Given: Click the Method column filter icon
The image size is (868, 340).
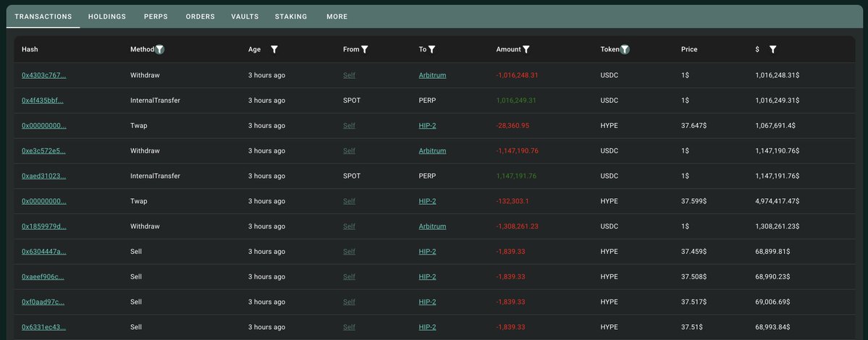Looking at the screenshot, I should pos(160,49).
